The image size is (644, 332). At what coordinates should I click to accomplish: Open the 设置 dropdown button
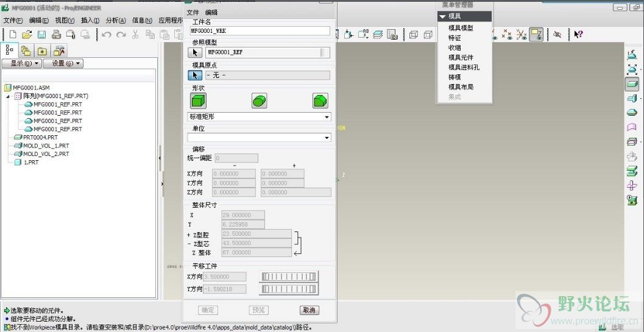tap(63, 63)
